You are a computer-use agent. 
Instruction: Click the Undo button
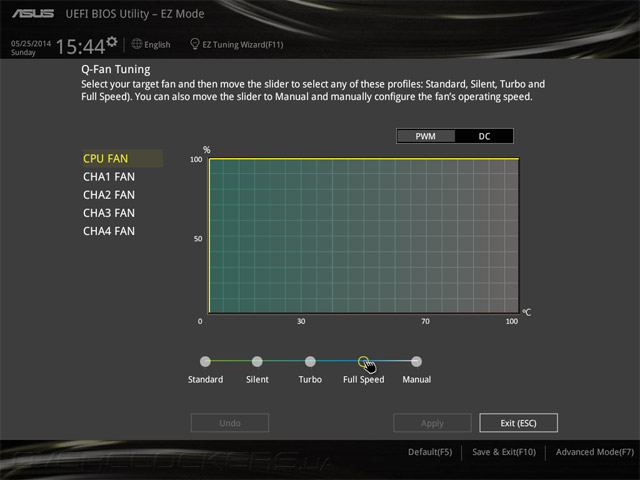tap(230, 423)
